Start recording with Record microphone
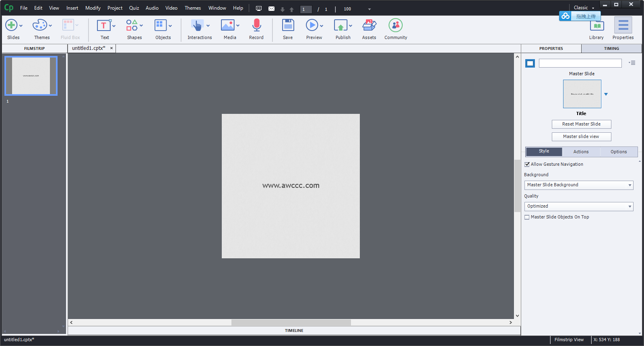644x346 pixels. pyautogui.click(x=256, y=25)
